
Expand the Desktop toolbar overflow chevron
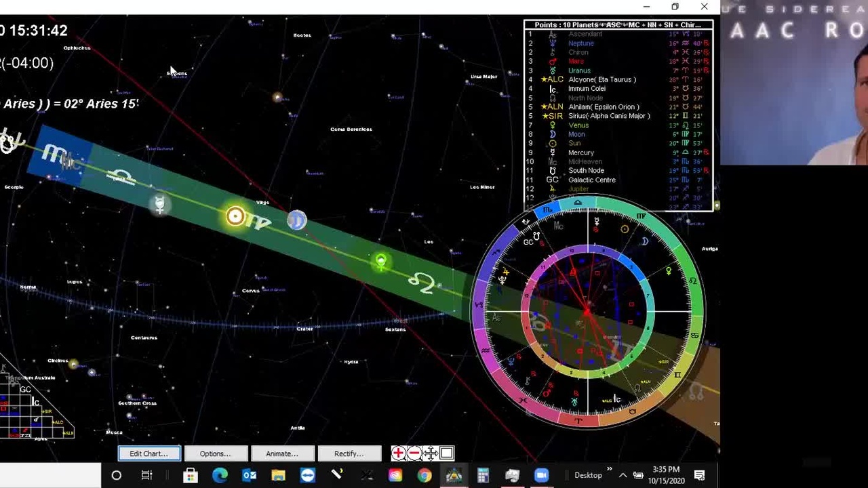(x=609, y=469)
